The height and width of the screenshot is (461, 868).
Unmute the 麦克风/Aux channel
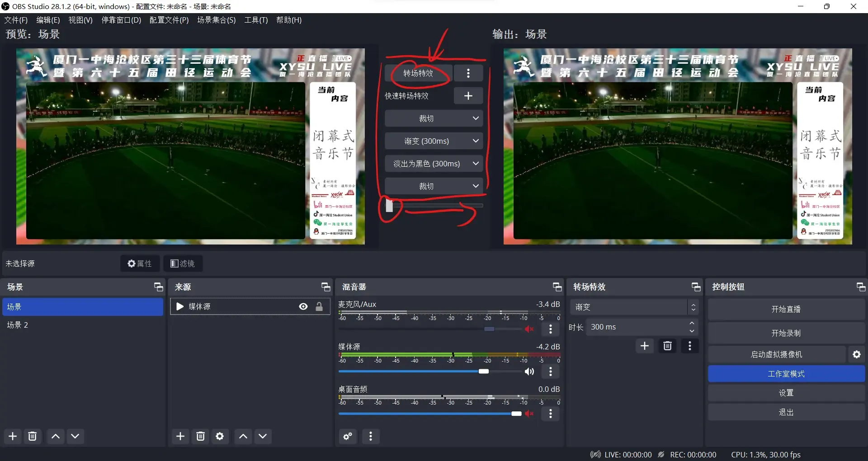tap(529, 329)
